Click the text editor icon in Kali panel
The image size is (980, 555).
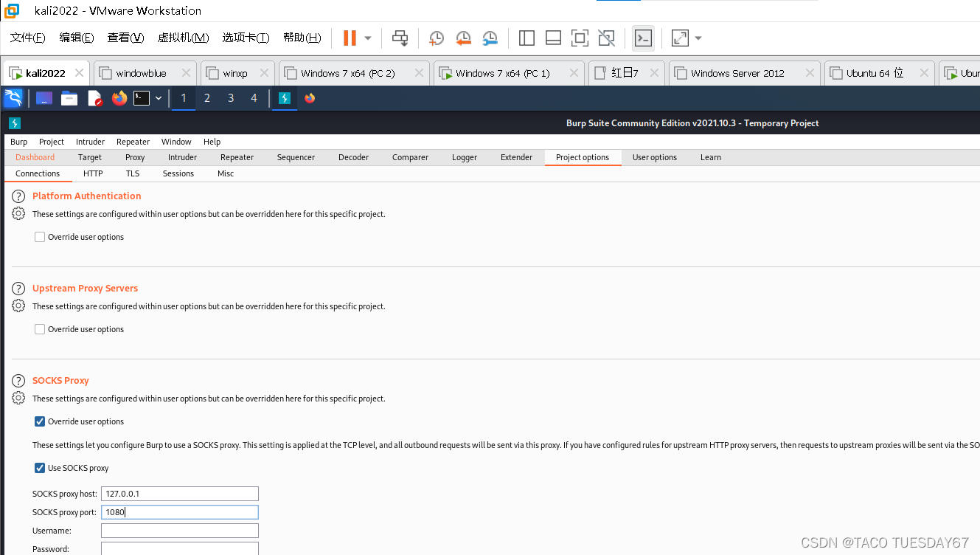click(94, 98)
